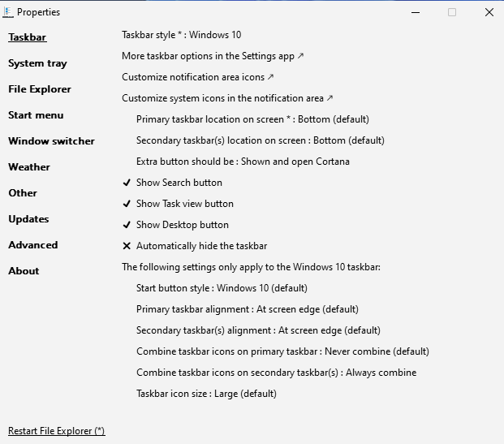
Task: Show the About section
Action: 24,271
